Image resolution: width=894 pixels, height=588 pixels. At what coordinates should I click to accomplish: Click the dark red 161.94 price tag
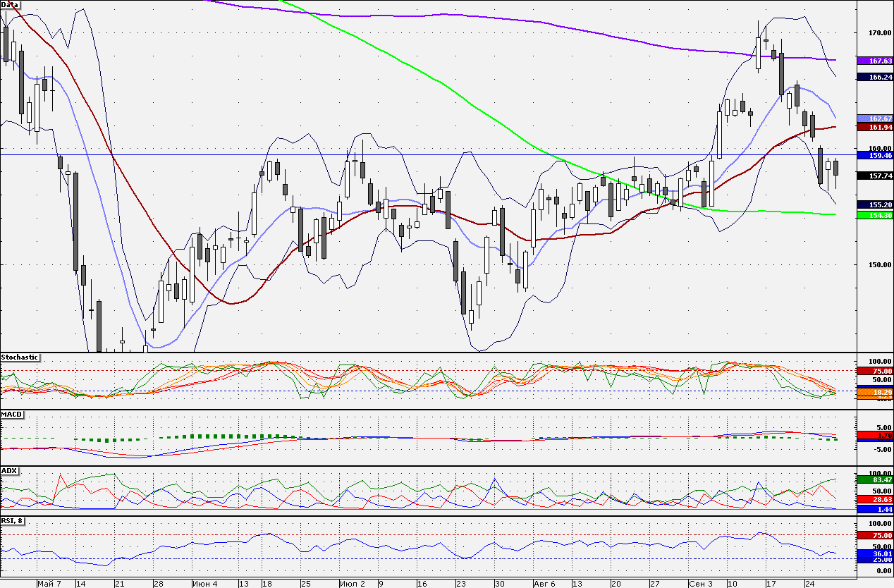(x=875, y=127)
